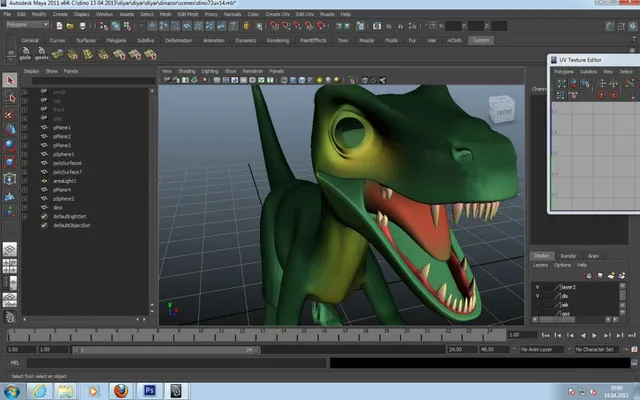
Task: Choose the Select Tool arrow in toolbox
Action: [10, 80]
